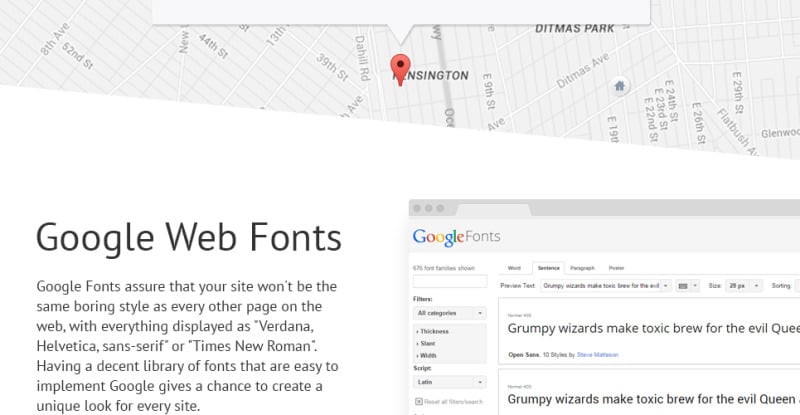The width and height of the screenshot is (800, 415).
Task: Click the Reset all filters/search link
Action: pos(453,402)
